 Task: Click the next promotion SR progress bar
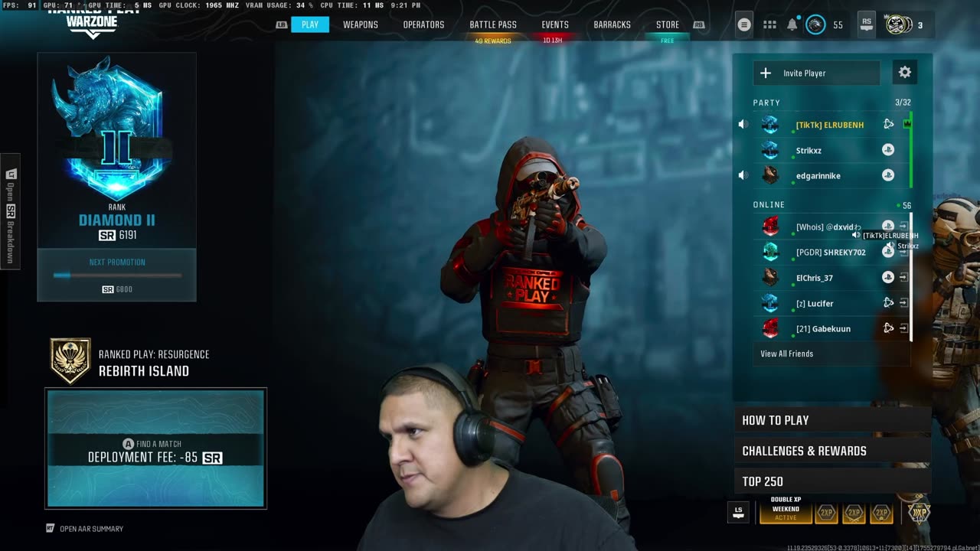click(x=117, y=275)
